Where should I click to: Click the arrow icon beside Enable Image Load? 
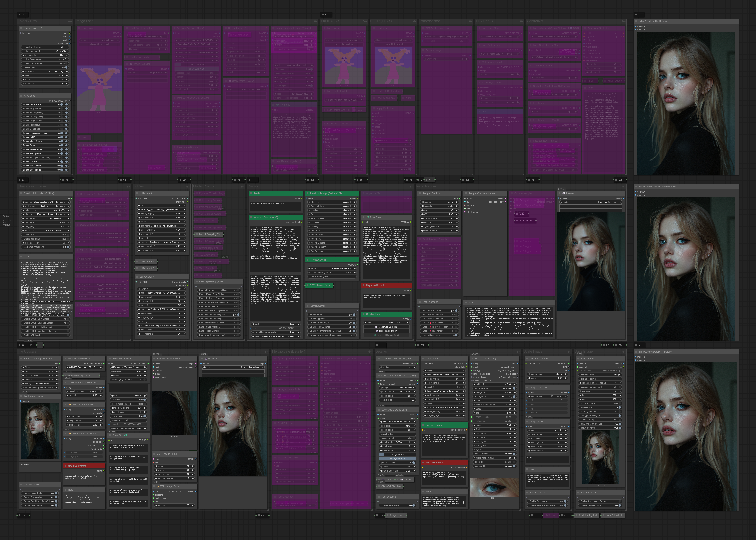(66, 108)
